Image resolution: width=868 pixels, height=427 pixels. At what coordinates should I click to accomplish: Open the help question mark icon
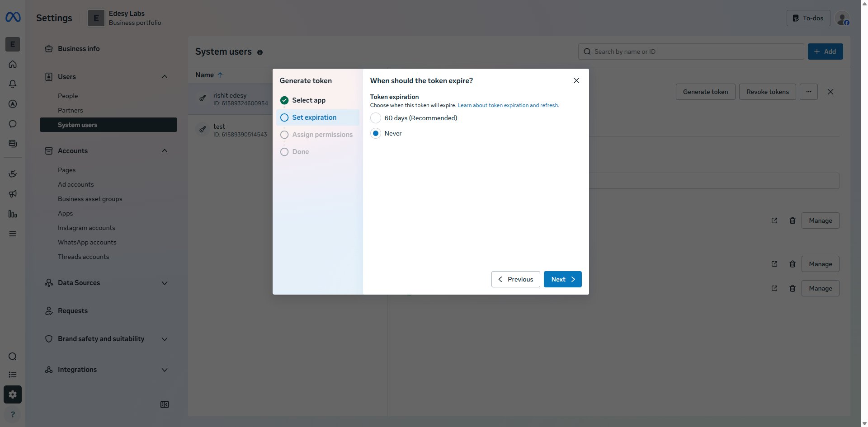coord(13,414)
